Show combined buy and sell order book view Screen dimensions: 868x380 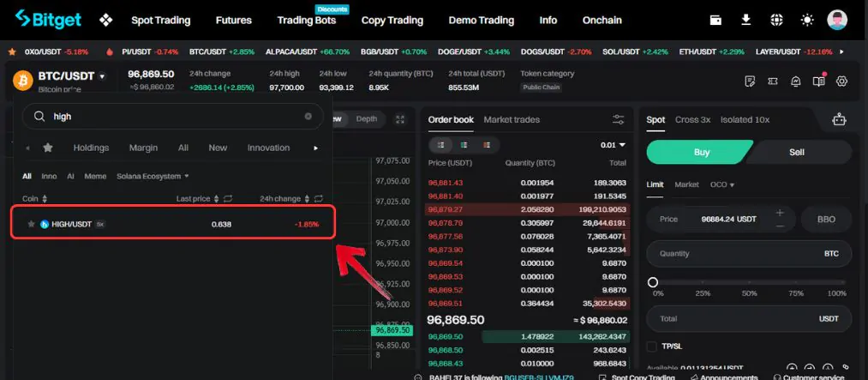tap(441, 145)
